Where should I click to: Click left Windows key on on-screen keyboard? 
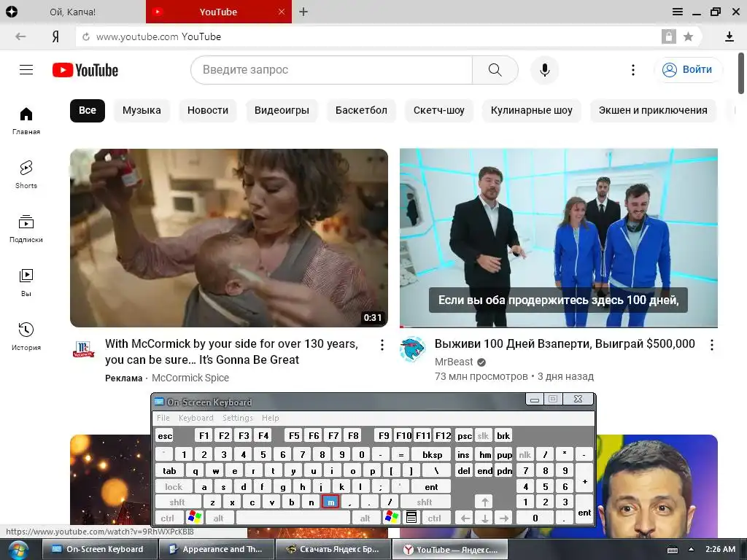pos(195,518)
